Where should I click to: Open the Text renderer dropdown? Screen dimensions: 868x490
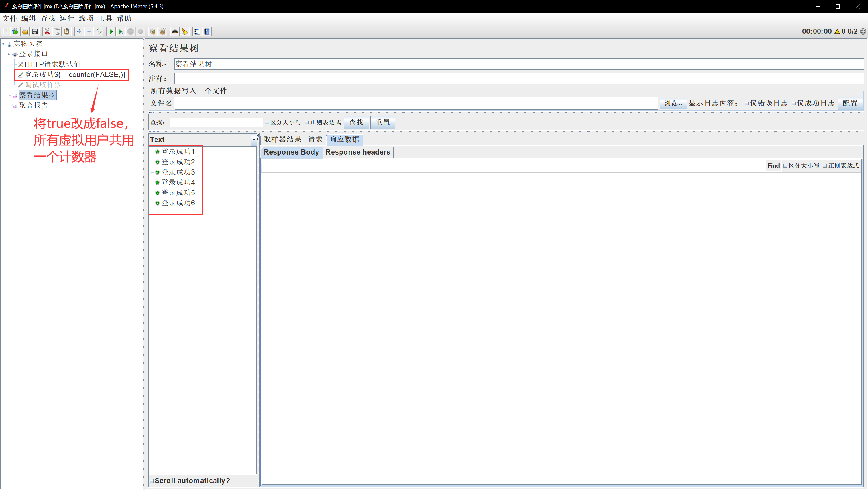point(254,140)
